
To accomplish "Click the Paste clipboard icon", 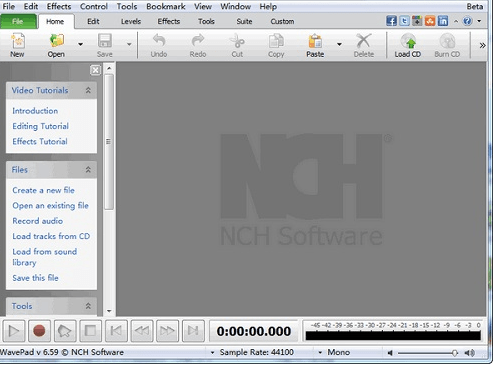I will pyautogui.click(x=315, y=41).
